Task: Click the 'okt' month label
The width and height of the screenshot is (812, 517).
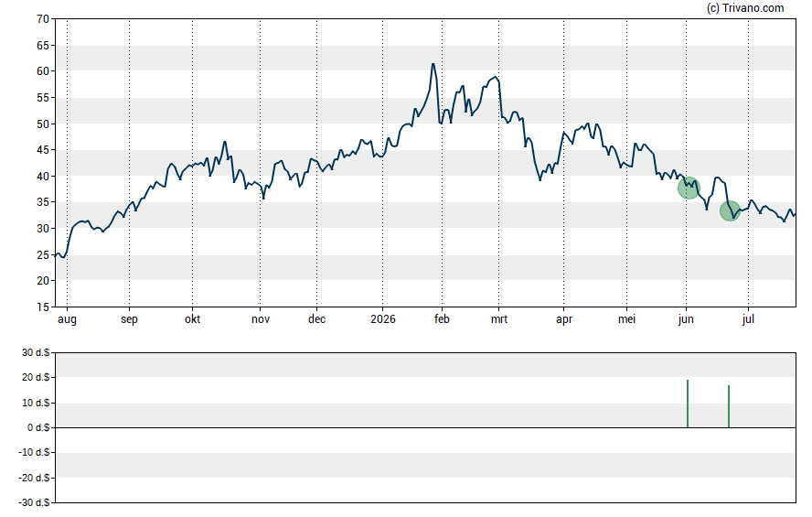Action: pyautogui.click(x=193, y=319)
